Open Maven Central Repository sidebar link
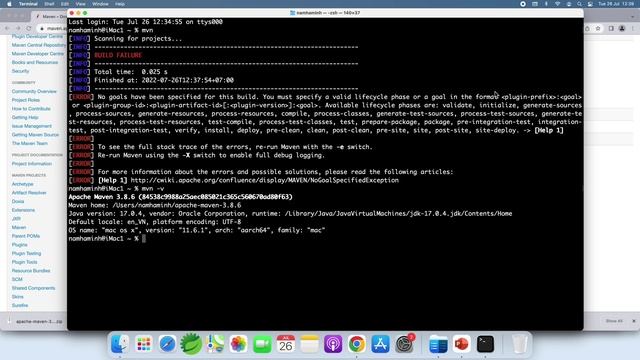640x360 pixels. point(39,45)
